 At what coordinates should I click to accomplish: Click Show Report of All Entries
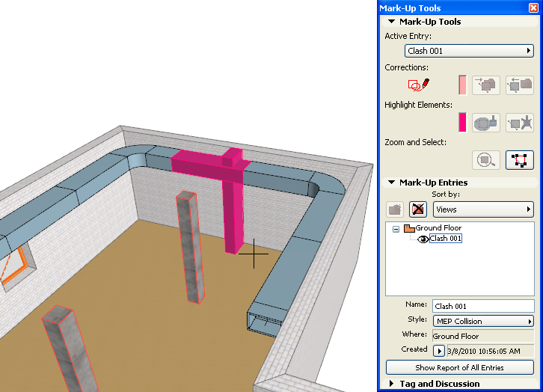(x=459, y=367)
